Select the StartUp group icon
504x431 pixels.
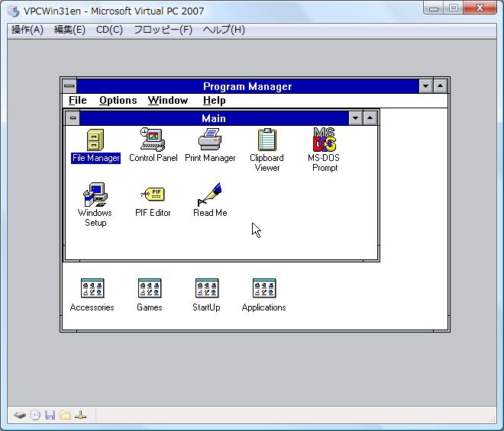click(x=207, y=288)
